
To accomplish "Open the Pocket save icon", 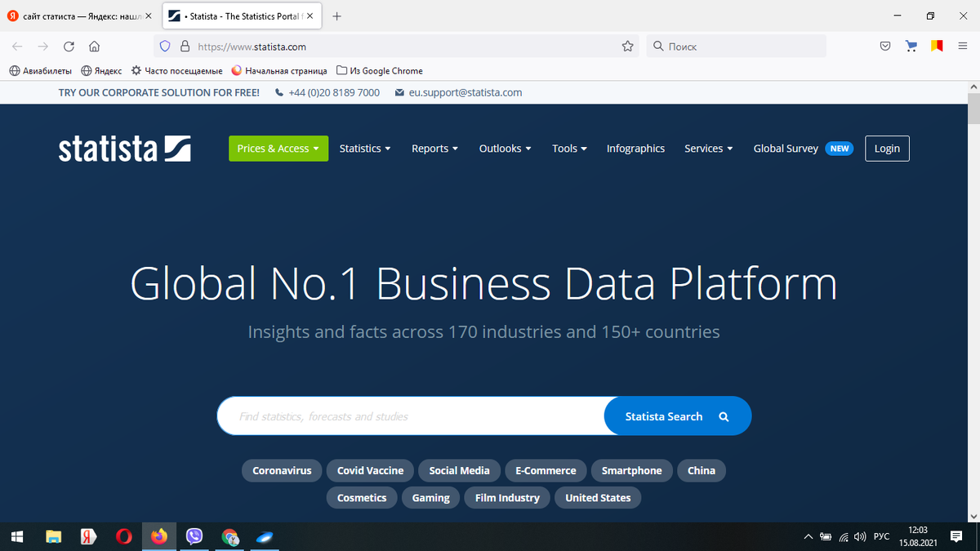I will click(x=885, y=47).
